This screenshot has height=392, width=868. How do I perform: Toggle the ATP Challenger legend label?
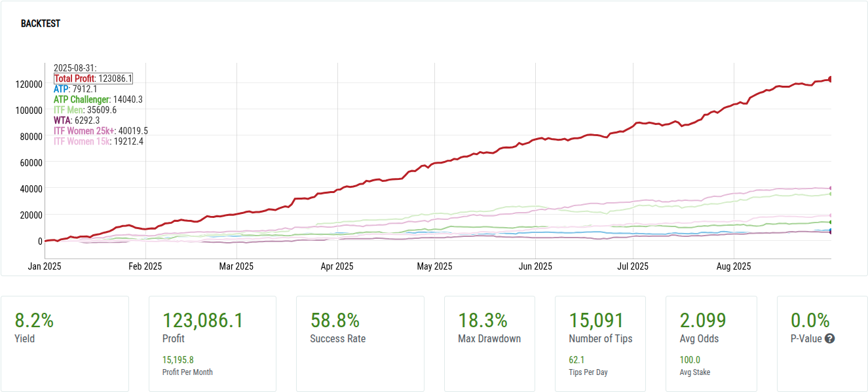tap(81, 99)
